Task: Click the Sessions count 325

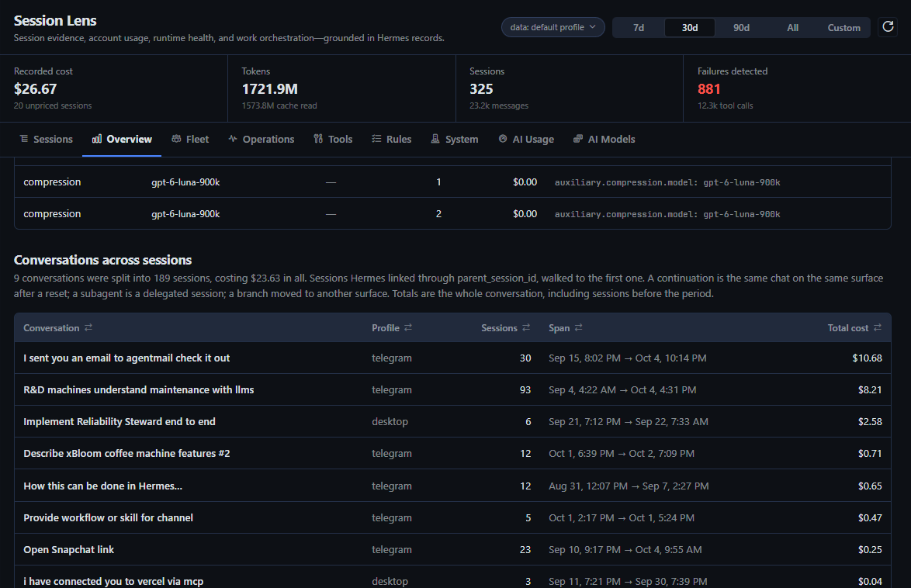Action: pyautogui.click(x=481, y=89)
